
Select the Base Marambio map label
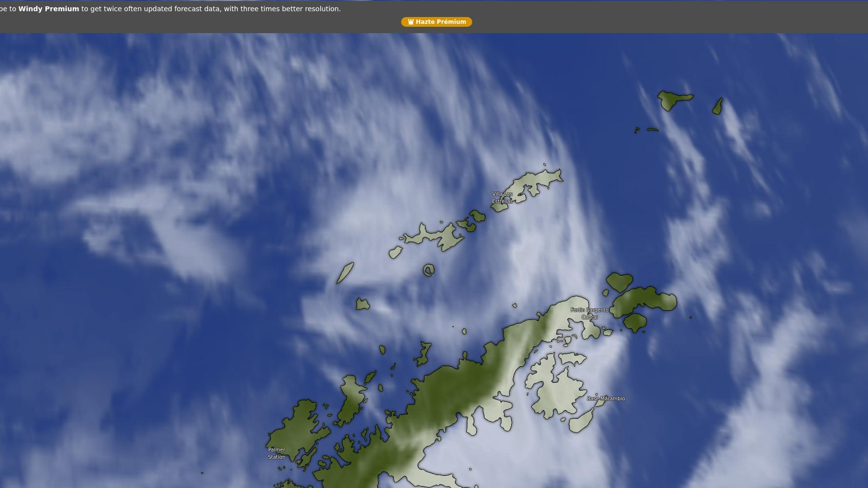coord(605,398)
